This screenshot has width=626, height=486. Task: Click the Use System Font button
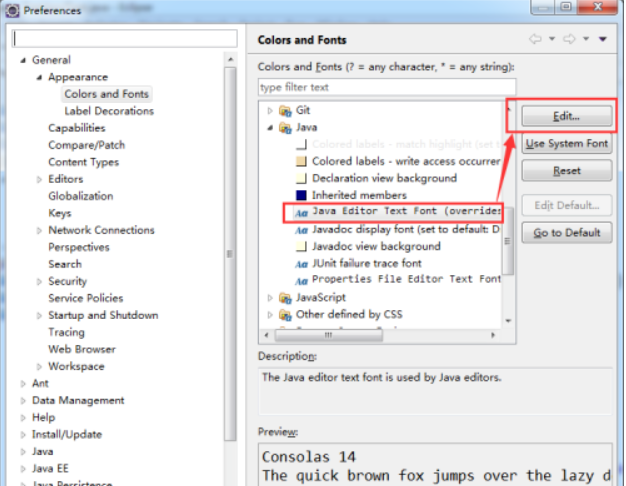[x=566, y=144]
